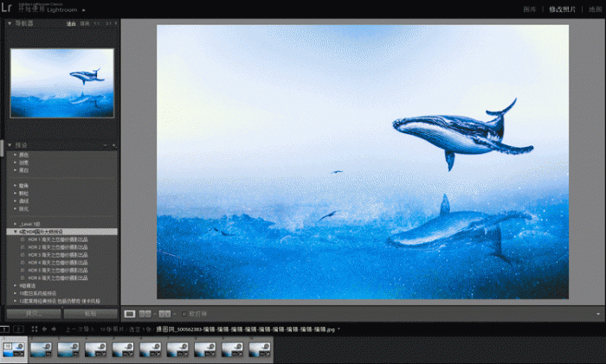Select filmstrip thumbnail 6

(151, 349)
